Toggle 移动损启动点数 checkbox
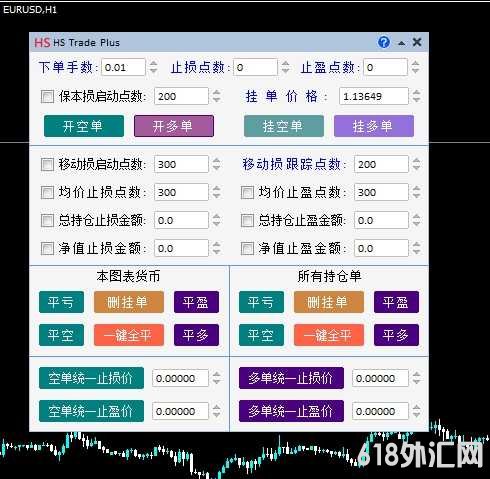This screenshot has height=479, width=490. [47, 164]
